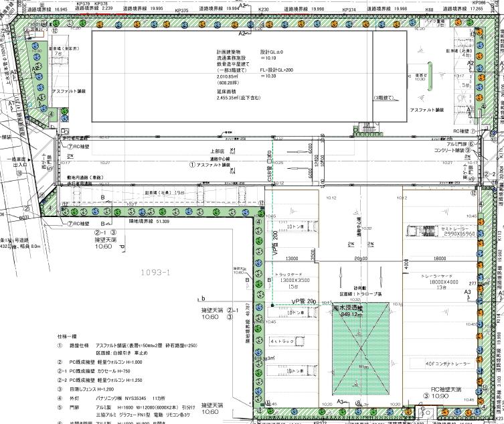Click the 849.12㎡ area value
The width and height of the screenshot is (504, 424).
[x=351, y=315]
